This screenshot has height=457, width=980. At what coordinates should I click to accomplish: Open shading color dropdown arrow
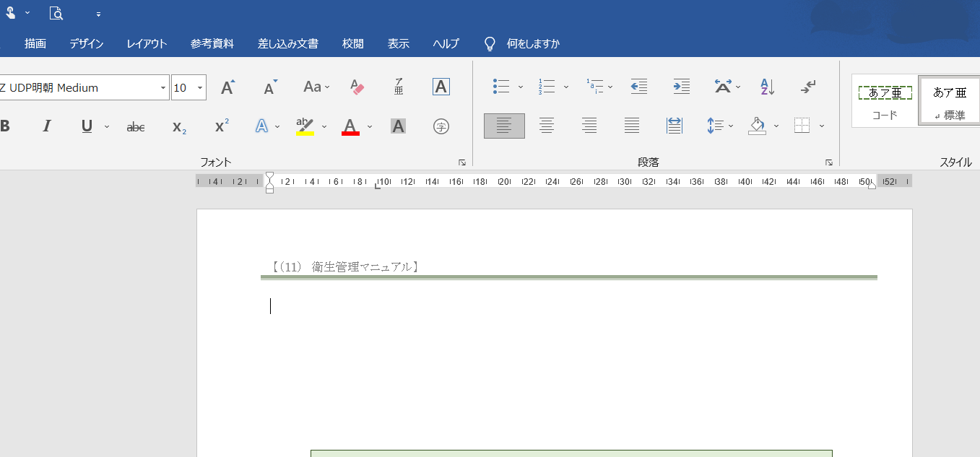tap(776, 126)
